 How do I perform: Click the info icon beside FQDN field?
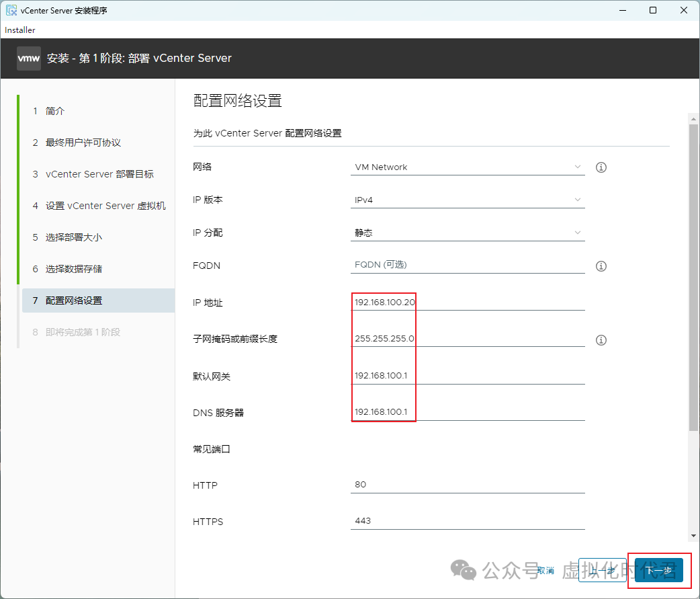[601, 266]
